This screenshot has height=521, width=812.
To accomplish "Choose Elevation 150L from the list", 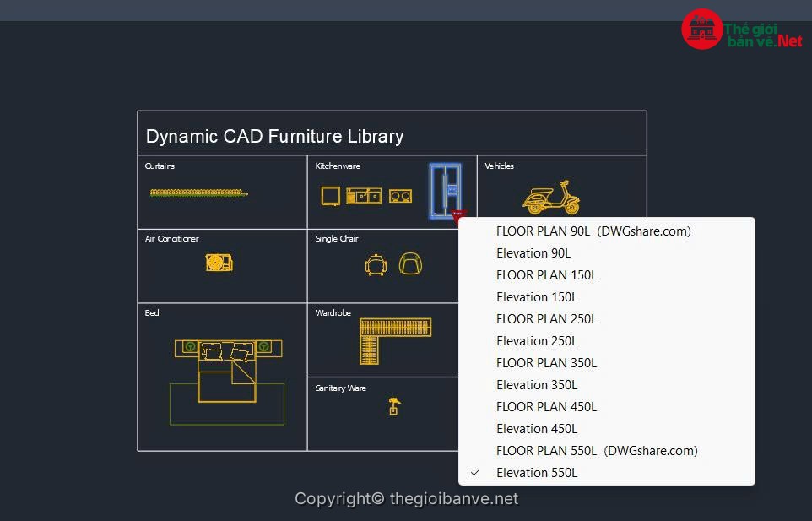I will pos(537,297).
